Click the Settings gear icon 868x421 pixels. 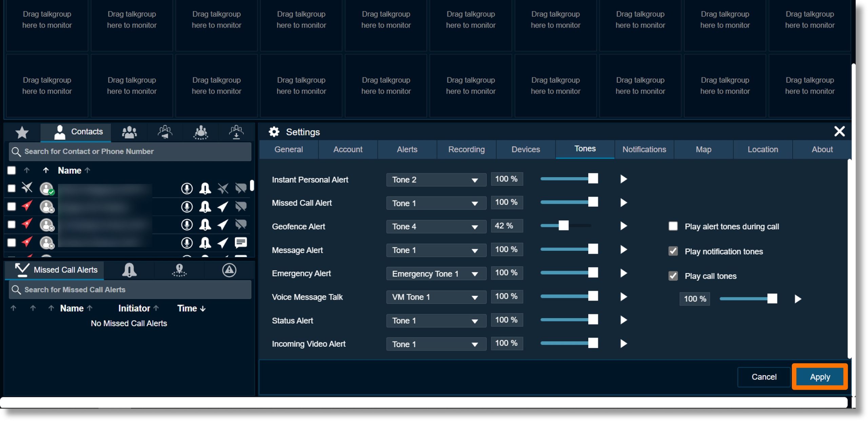(274, 132)
